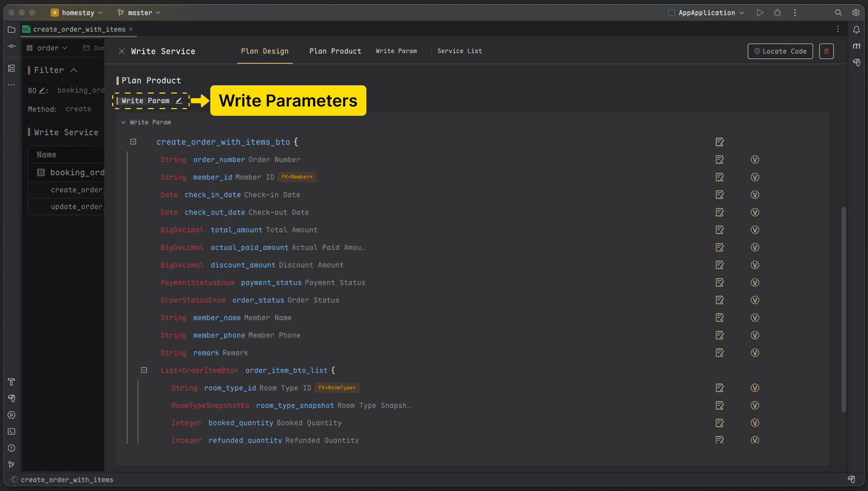The image size is (868, 491).
Task: Open the structure panel icon in sidebar
Action: 11,68
